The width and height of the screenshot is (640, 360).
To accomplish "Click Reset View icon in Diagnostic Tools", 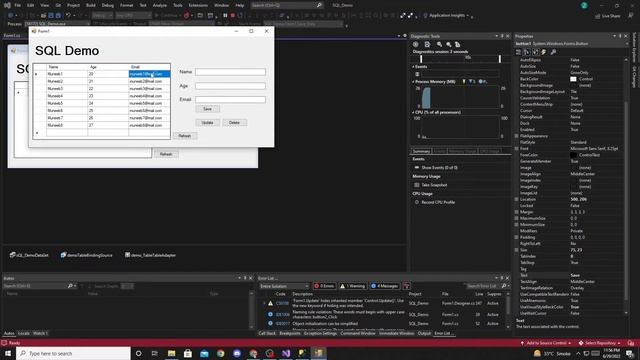I will 458,44.
